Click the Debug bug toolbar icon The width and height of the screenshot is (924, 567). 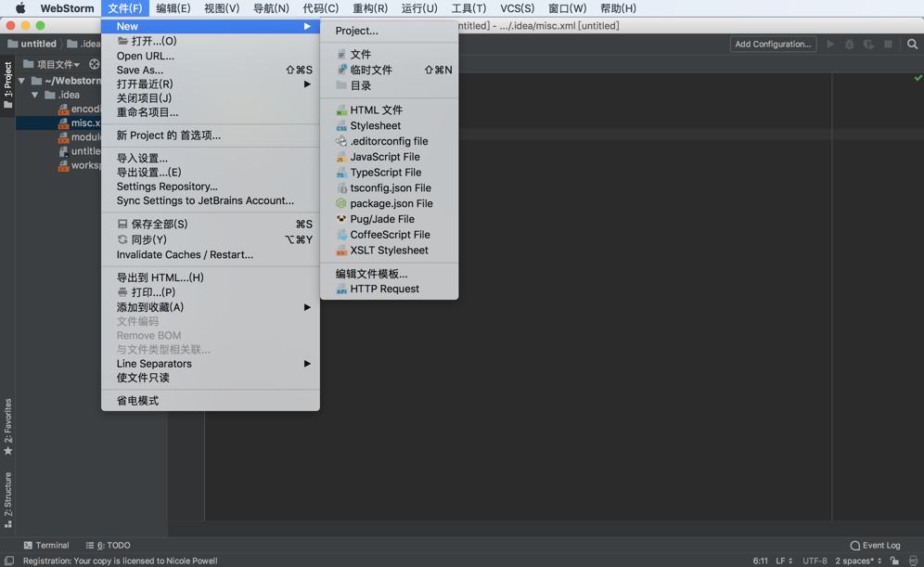[x=849, y=45]
